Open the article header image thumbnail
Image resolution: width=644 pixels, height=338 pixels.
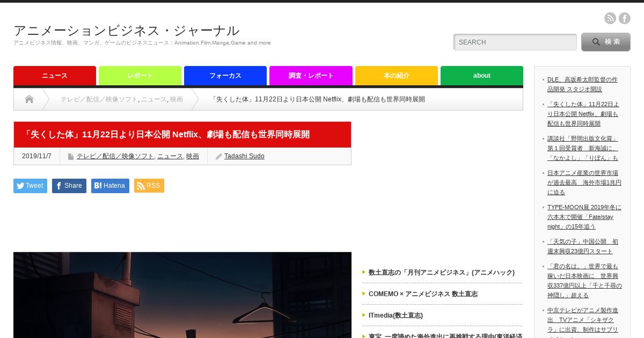(x=182, y=295)
